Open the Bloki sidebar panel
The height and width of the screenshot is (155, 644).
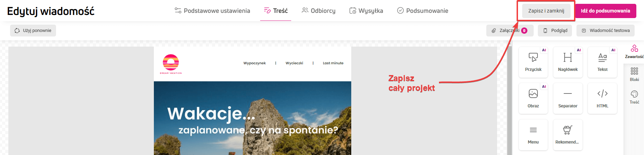pyautogui.click(x=634, y=75)
